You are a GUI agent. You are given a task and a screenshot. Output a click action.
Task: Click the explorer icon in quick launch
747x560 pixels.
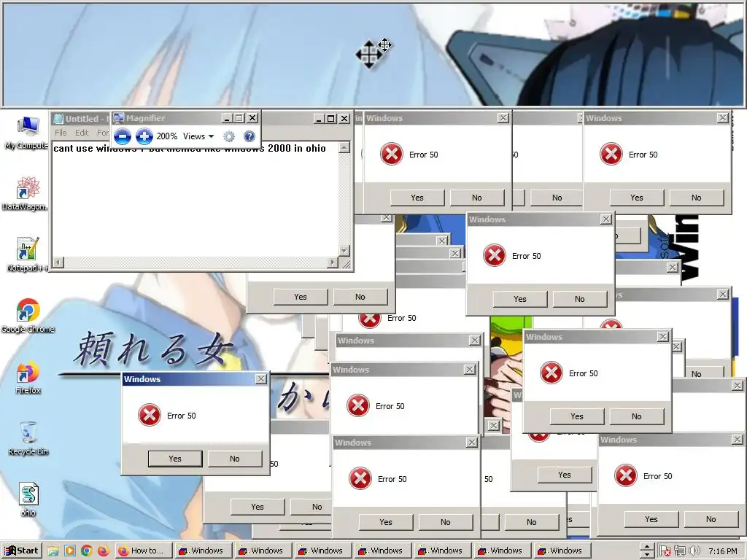coord(53,551)
